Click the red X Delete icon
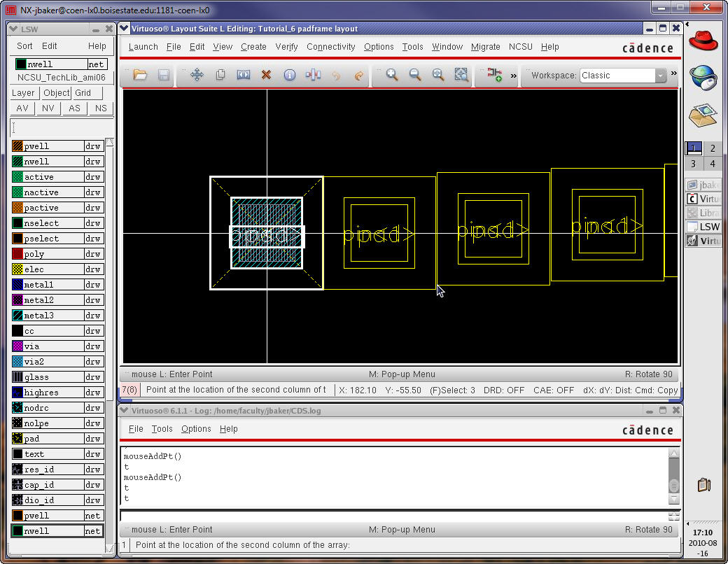This screenshot has height=564, width=728. click(266, 76)
